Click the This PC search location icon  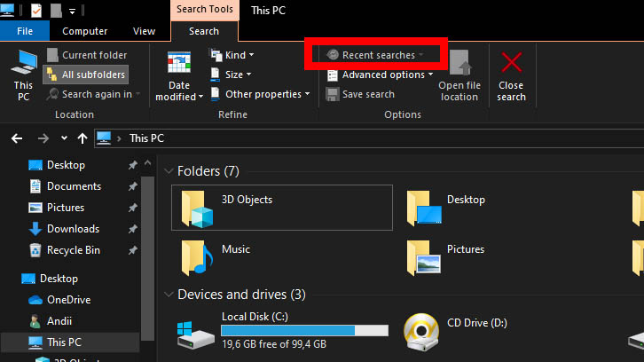[23, 75]
